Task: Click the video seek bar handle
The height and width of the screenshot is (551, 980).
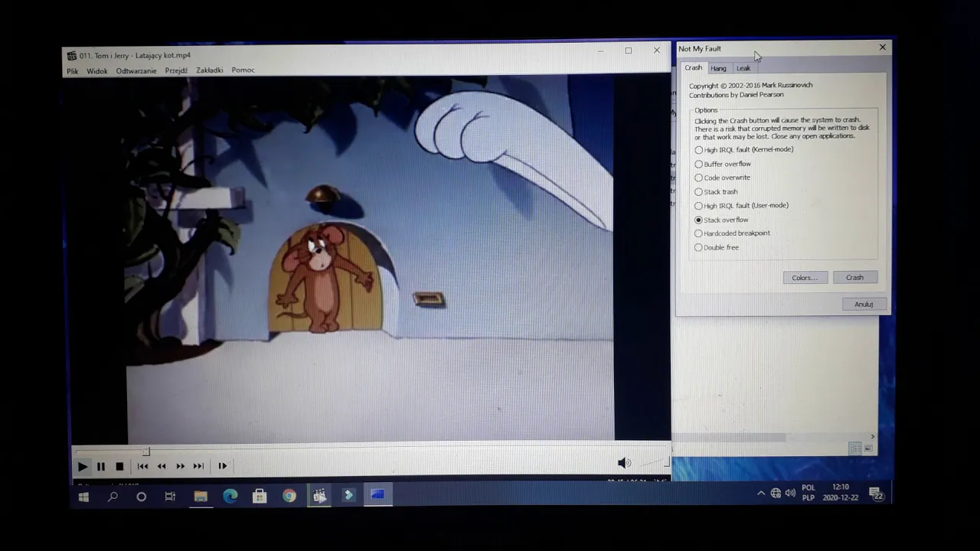Action: point(146,452)
